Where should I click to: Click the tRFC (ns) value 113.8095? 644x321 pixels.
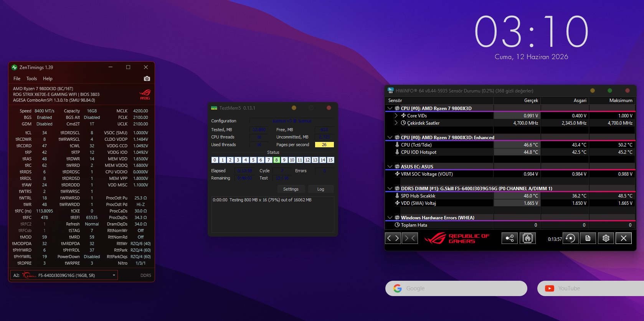[45, 211]
